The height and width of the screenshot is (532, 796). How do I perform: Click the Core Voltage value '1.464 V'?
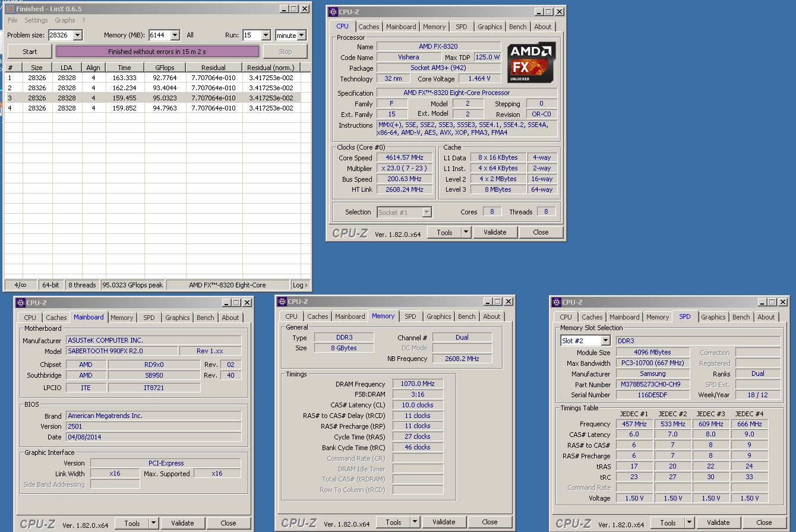pos(479,79)
